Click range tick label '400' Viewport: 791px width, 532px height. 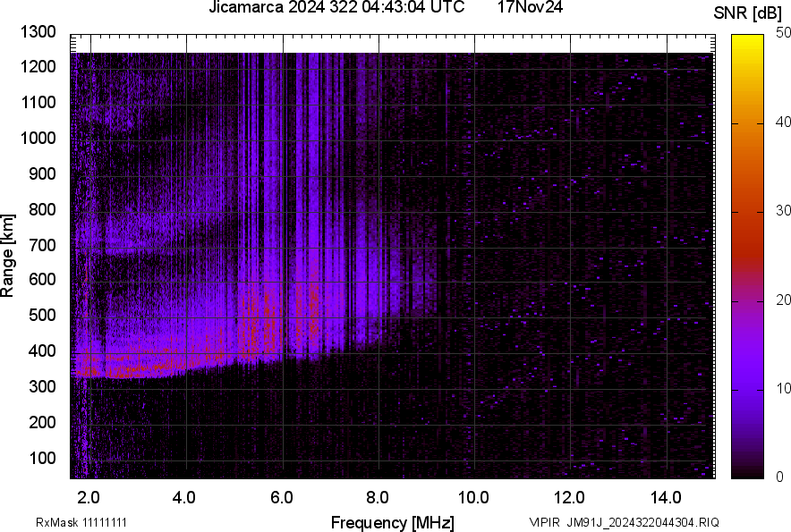pos(42,351)
